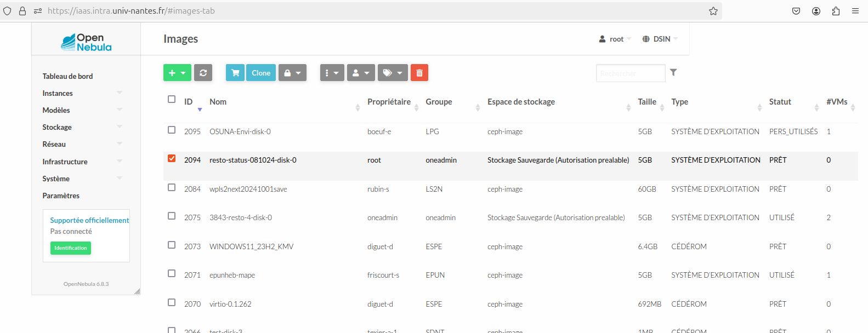The width and height of the screenshot is (868, 333).
Task: Click the filter funnel icon
Action: pyautogui.click(x=673, y=72)
